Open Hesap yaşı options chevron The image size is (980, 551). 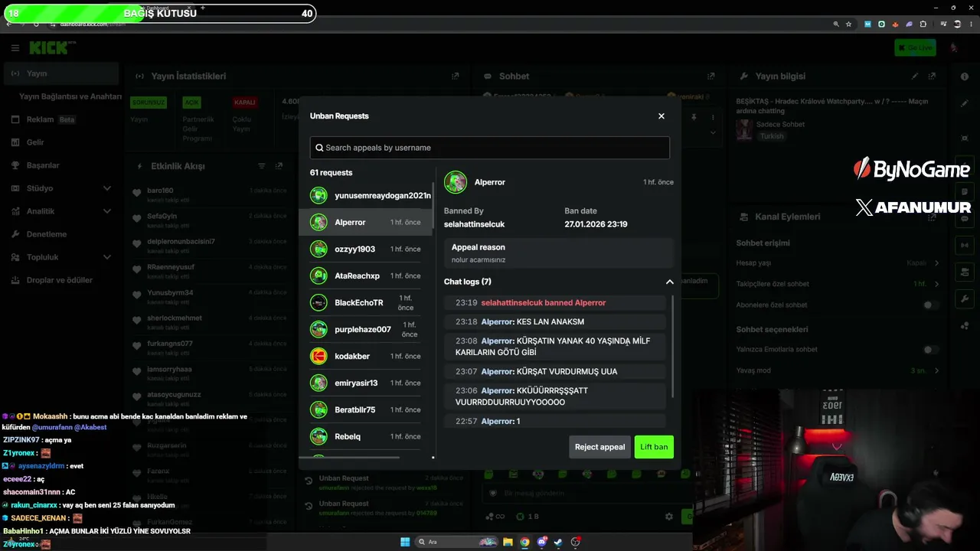click(936, 262)
